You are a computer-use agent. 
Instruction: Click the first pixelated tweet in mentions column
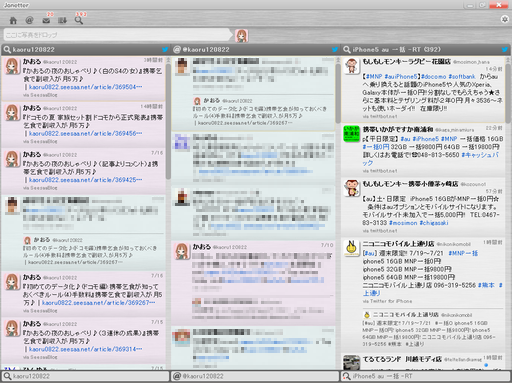[x=253, y=93]
